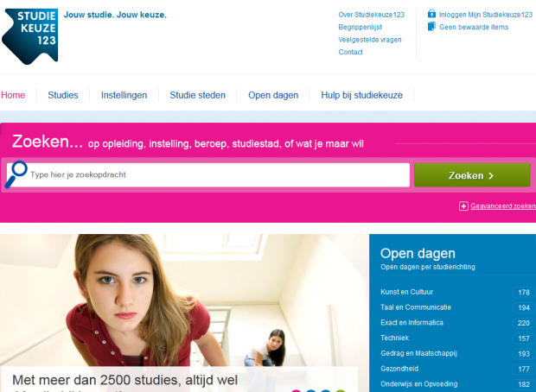The width and height of the screenshot is (536, 392).
Task: Click the Studiekeuze 123 logo
Action: [30, 36]
